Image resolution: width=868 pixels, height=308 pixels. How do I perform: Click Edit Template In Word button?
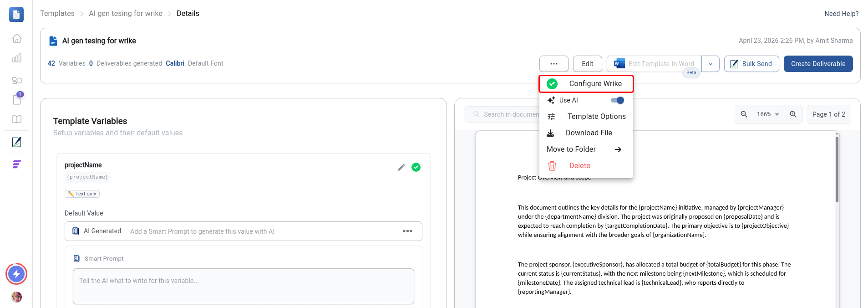click(x=654, y=64)
